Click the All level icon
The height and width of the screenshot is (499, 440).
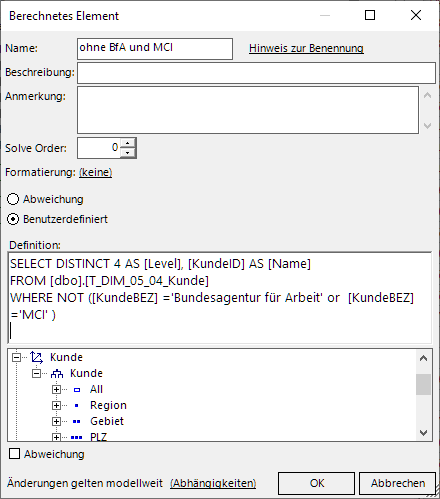pos(77,390)
